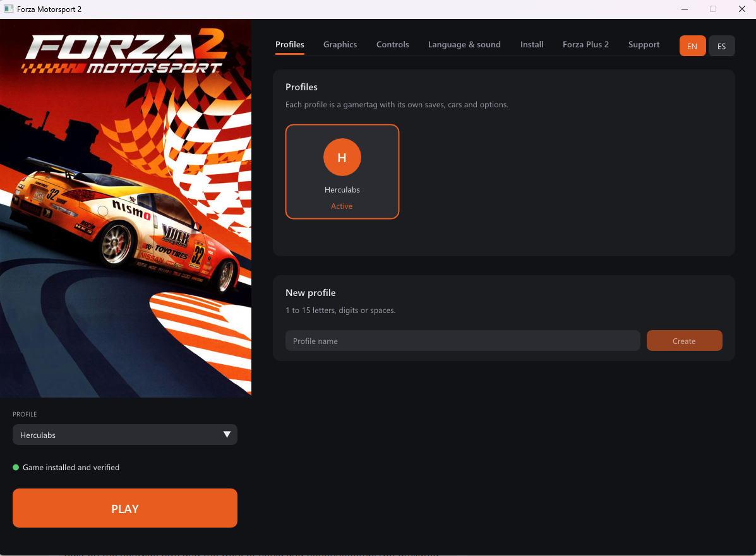The image size is (756, 556).
Task: Click the 'Active' status label
Action: [x=342, y=206]
